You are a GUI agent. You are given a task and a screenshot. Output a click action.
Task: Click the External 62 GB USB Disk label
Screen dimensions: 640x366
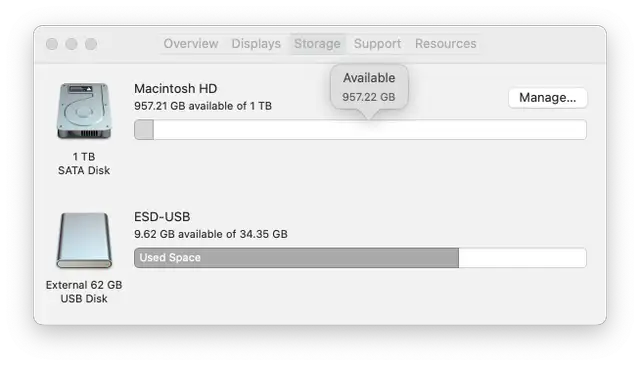click(x=84, y=291)
